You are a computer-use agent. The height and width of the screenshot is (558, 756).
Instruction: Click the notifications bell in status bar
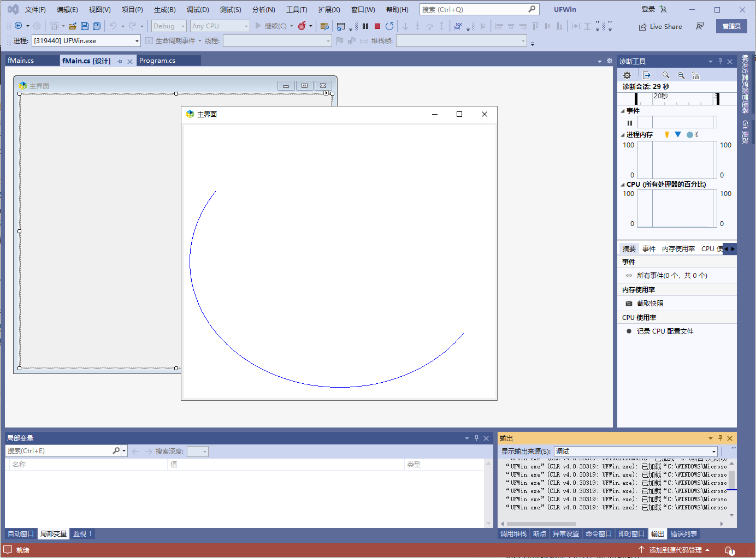[x=730, y=550]
